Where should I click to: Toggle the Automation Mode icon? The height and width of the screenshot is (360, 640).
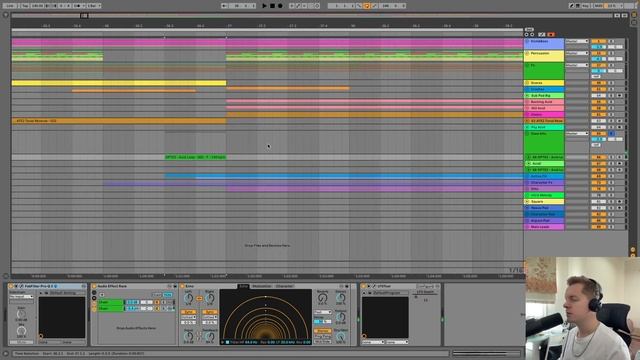[542, 35]
